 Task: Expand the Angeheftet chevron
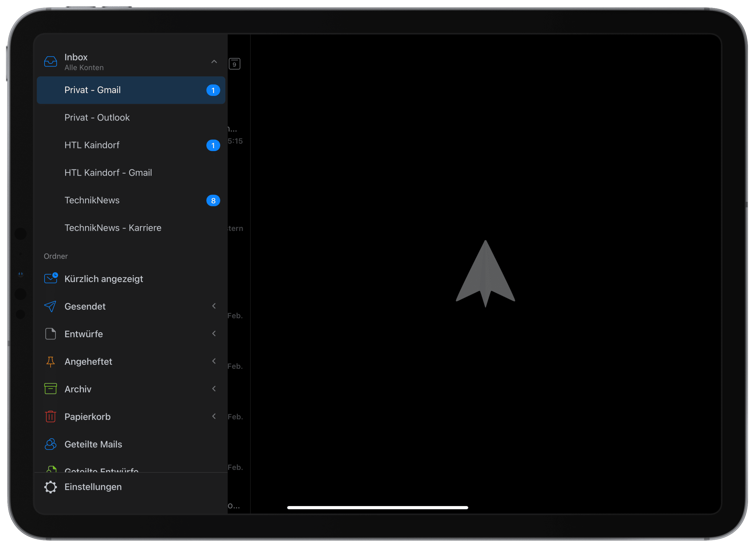point(214,361)
